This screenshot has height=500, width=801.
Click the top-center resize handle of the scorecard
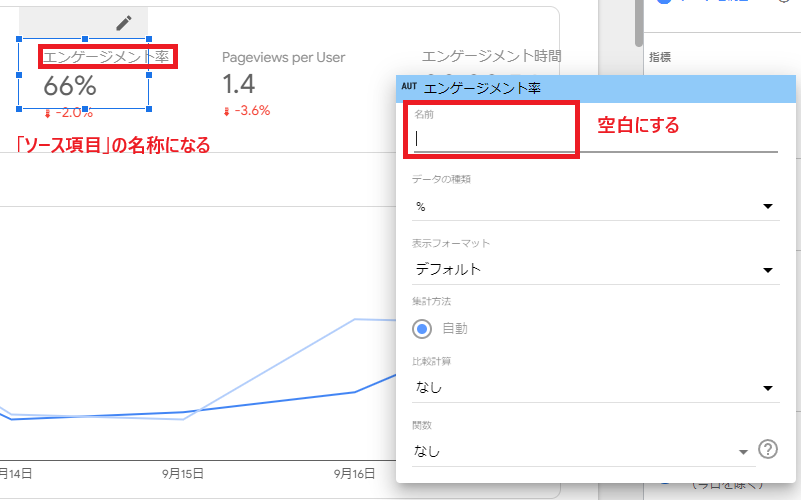point(84,40)
